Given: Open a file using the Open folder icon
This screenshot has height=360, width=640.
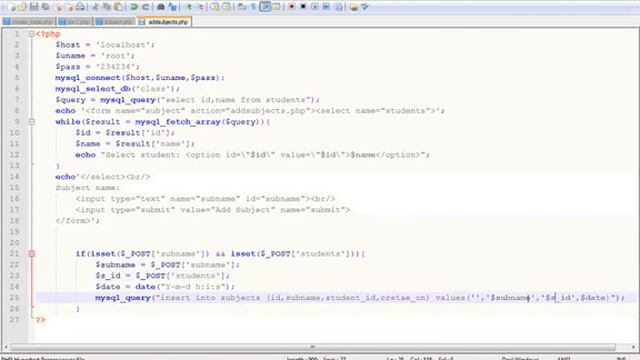Looking at the screenshot, I should (x=22, y=7).
